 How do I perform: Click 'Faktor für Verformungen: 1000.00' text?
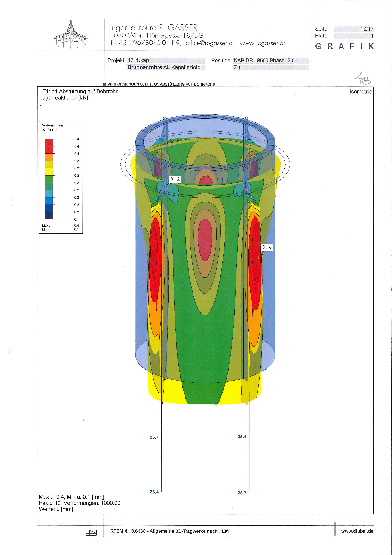(80, 503)
